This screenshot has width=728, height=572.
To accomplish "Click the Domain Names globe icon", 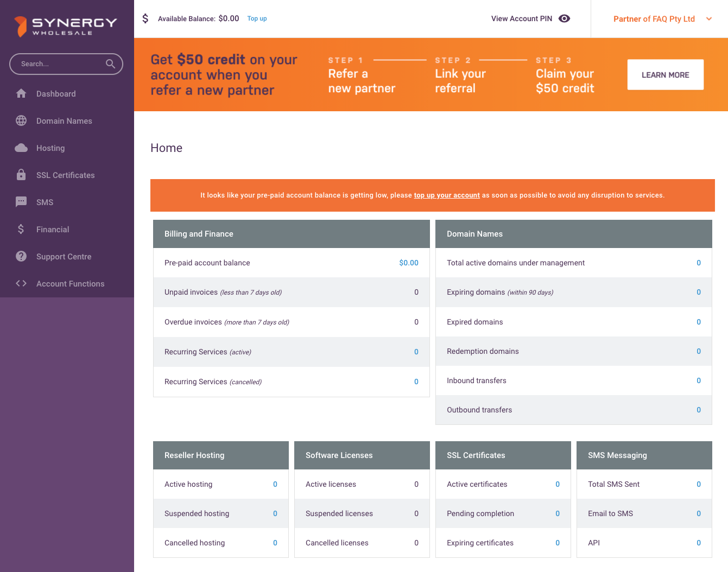I will (x=21, y=120).
